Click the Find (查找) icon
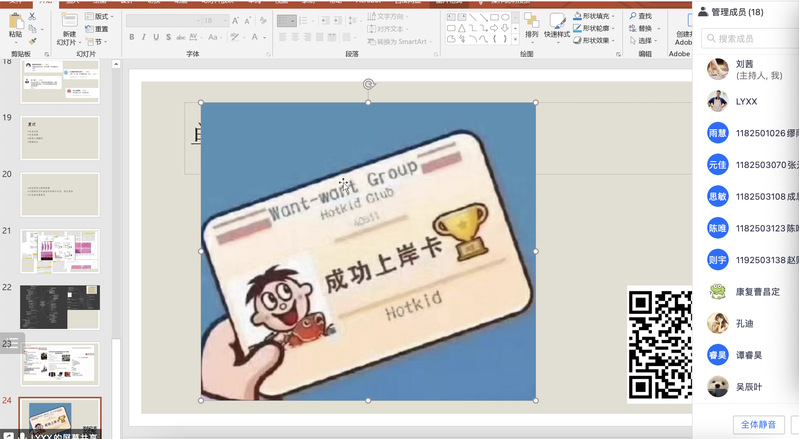The height and width of the screenshot is (439, 799). pos(640,16)
